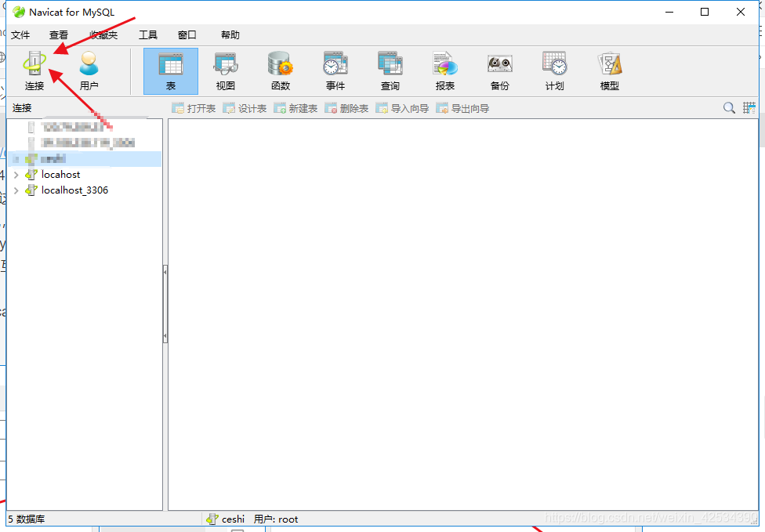Viewport: 765px width, 532px height.
Task: Expand the localhost_3306 connection node
Action: 16,190
